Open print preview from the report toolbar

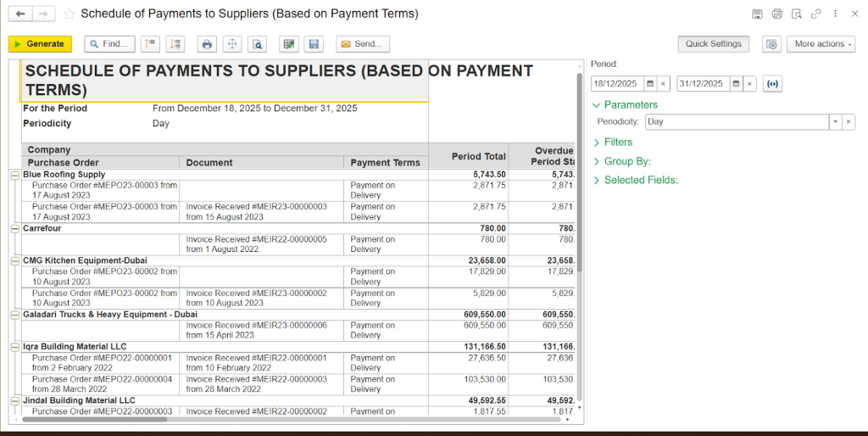click(258, 44)
